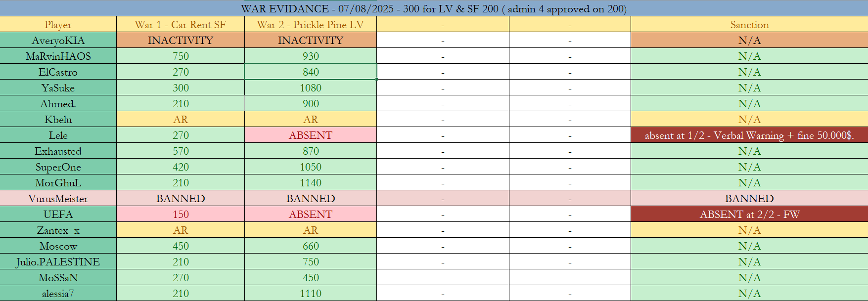Click ElCastro's War 2 score cell 840

click(x=311, y=72)
